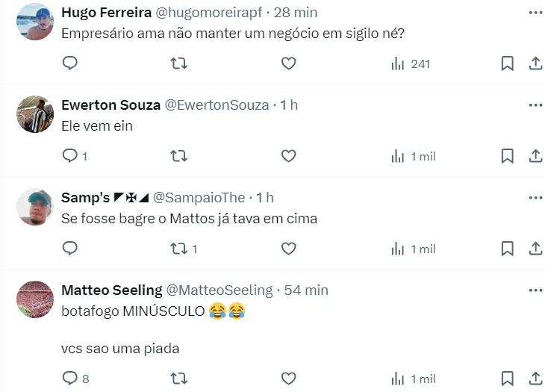Open more options on Hugo Ferreira's tweet
The image size is (545, 392).
click(535, 13)
